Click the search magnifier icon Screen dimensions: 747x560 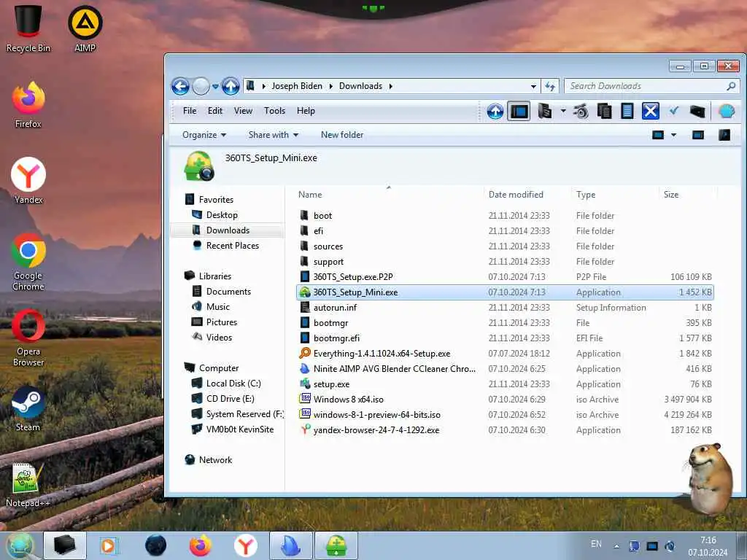(731, 86)
